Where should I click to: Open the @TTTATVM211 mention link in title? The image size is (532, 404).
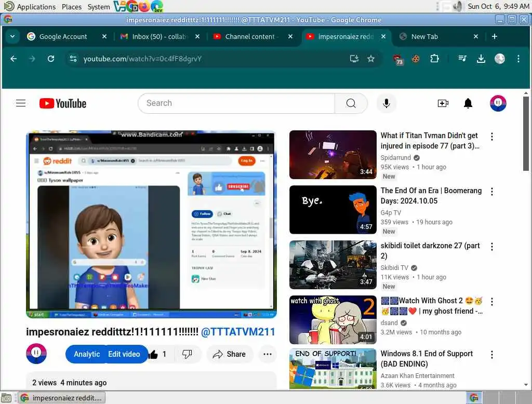tap(238, 332)
